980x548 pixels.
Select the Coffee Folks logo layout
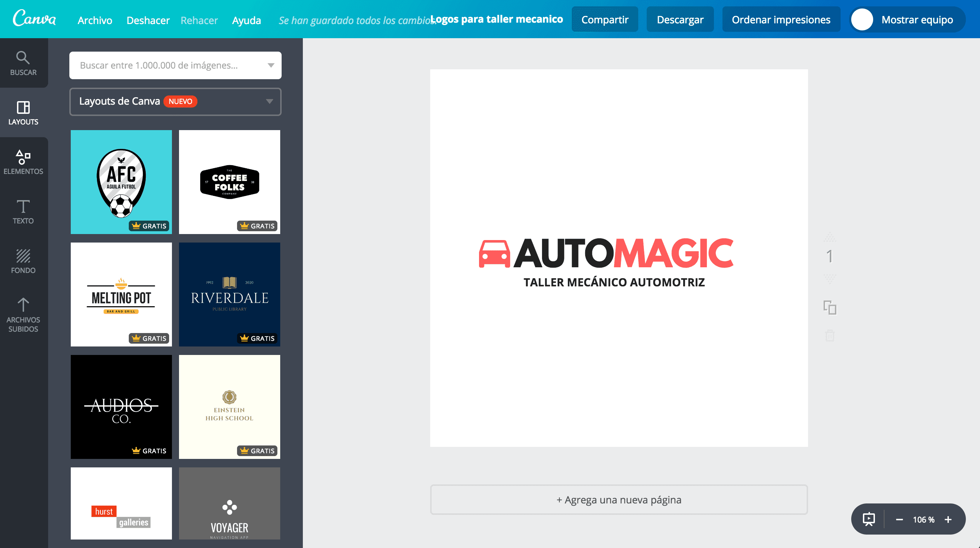click(229, 182)
